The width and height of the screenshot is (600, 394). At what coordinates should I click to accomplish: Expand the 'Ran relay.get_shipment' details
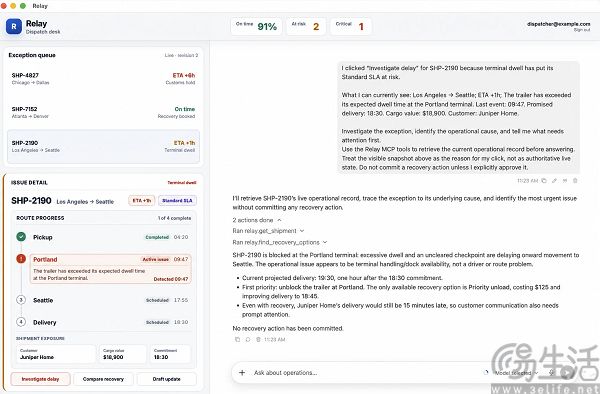pos(268,231)
